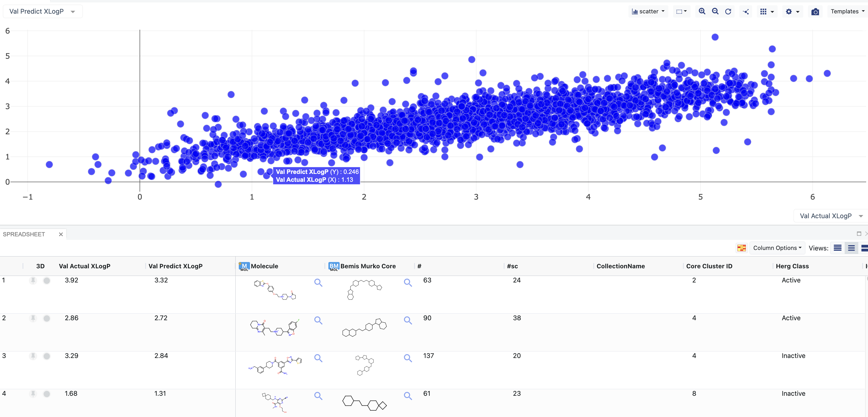The image size is (868, 417).
Task: Toggle the 3D circle for row 2
Action: (x=47, y=318)
